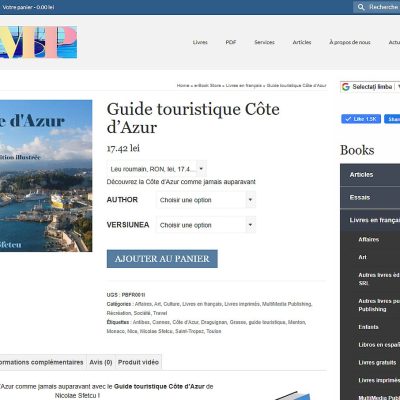Switch to Produit vidéo tab
400x400 pixels.
[x=138, y=362]
